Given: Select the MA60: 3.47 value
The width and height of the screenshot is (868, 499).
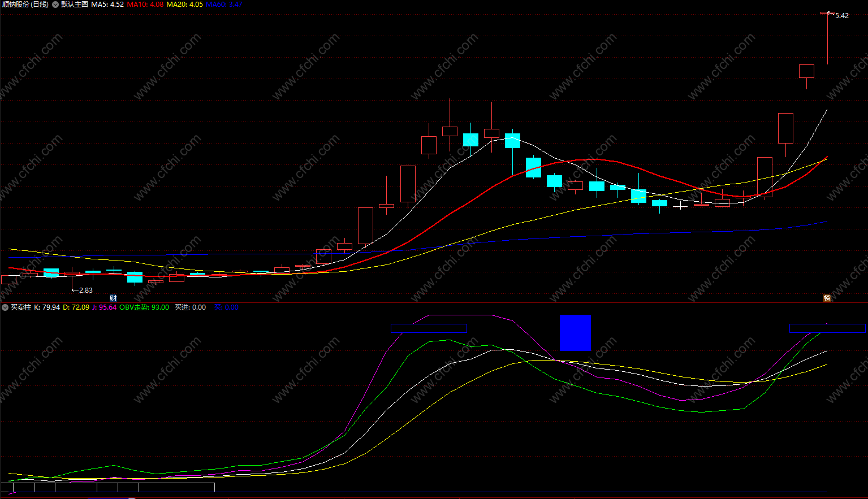Looking at the screenshot, I should [224, 5].
